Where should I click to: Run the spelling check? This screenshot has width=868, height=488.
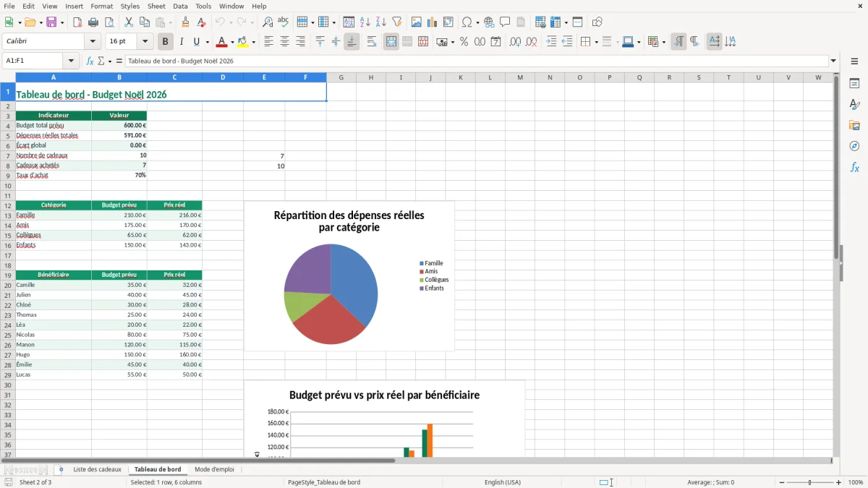coord(284,22)
